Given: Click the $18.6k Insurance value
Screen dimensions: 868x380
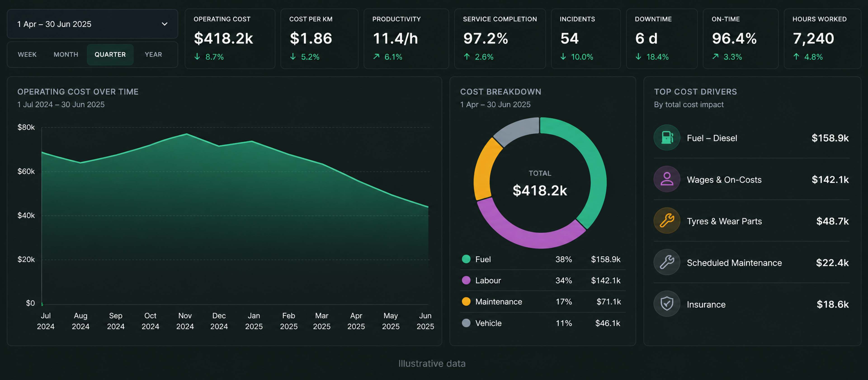Looking at the screenshot, I should (x=833, y=304).
